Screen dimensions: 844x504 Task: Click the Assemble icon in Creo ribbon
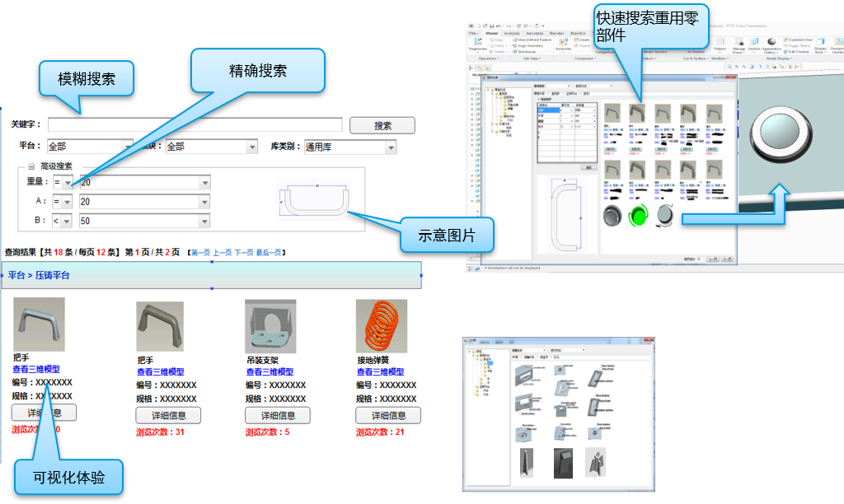click(563, 42)
